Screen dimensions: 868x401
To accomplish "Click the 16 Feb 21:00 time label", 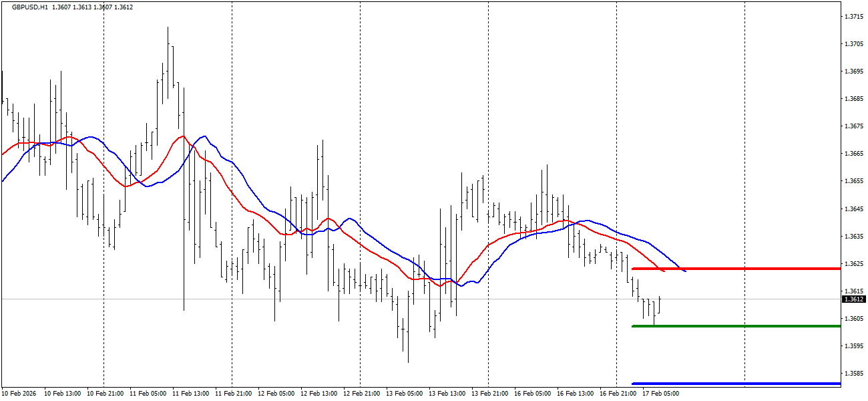I will (618, 394).
